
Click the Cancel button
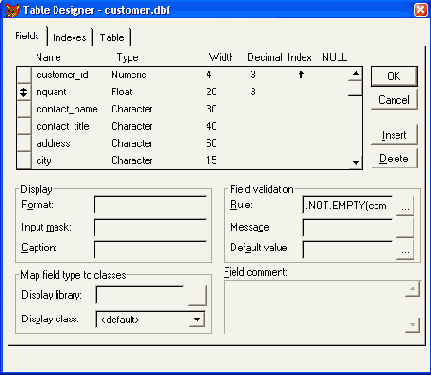(x=394, y=100)
